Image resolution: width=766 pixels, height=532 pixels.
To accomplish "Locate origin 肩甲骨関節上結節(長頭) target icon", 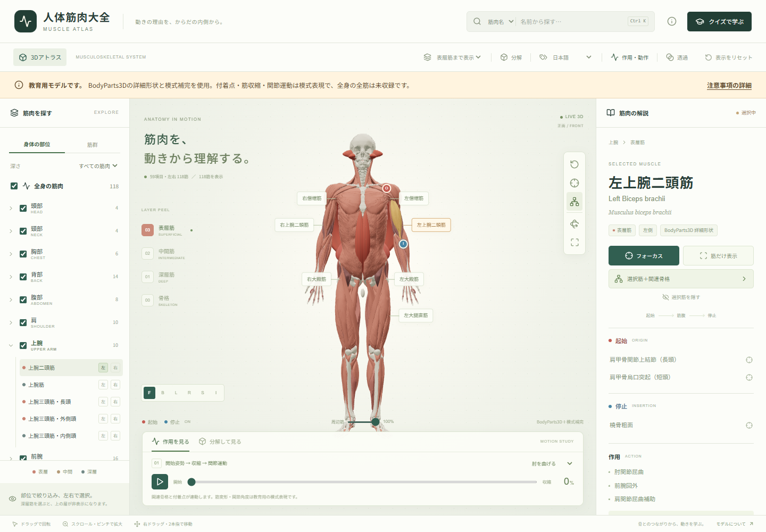I will click(749, 360).
